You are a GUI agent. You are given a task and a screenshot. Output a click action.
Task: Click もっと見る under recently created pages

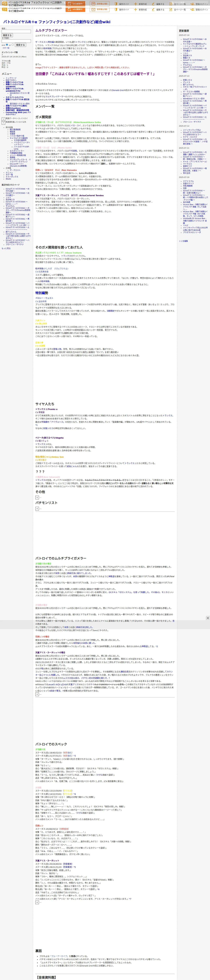[6, 248]
